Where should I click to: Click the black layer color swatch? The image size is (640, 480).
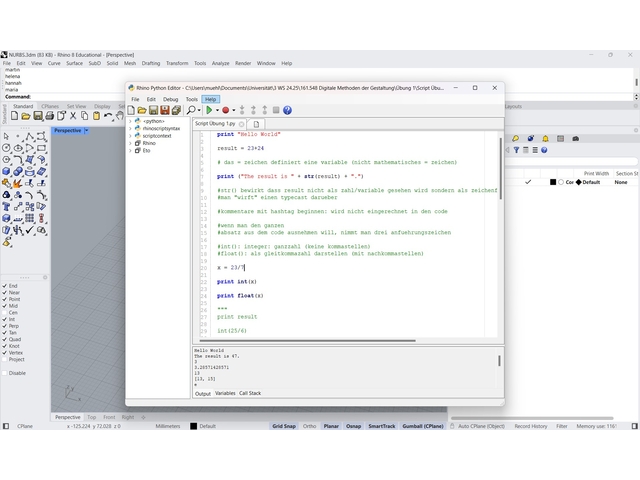point(553,182)
